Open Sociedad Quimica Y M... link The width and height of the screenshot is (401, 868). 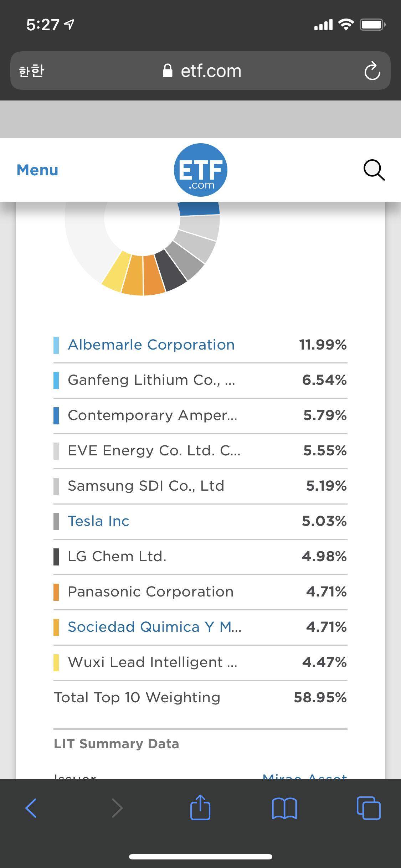click(154, 627)
